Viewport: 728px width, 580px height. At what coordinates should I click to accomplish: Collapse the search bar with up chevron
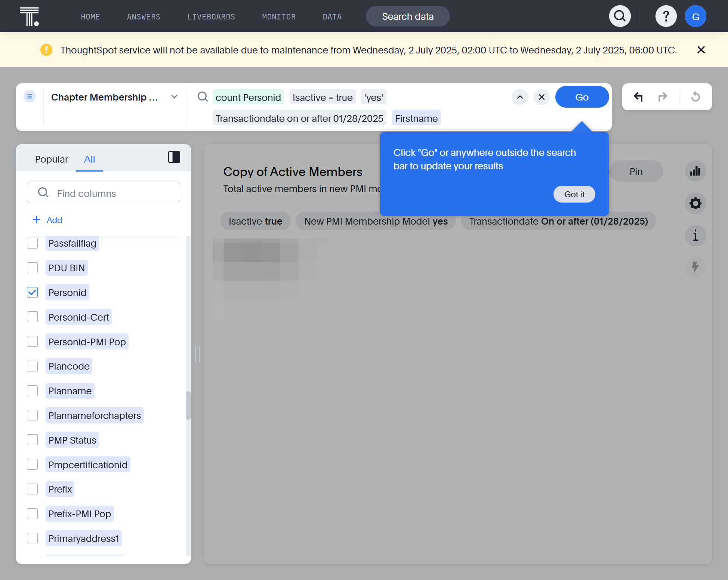pyautogui.click(x=520, y=97)
